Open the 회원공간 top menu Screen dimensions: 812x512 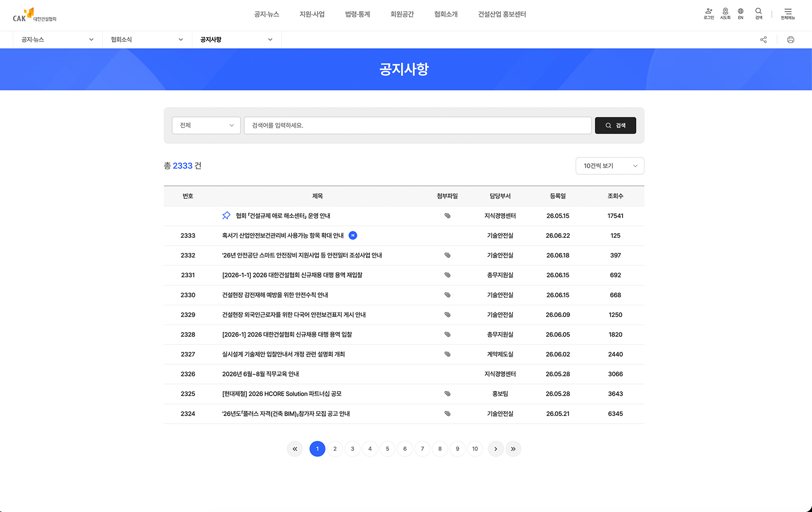[402, 14]
